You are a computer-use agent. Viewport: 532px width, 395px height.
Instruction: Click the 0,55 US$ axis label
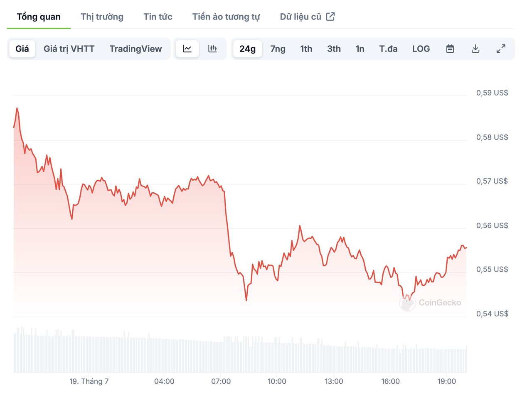(x=492, y=270)
